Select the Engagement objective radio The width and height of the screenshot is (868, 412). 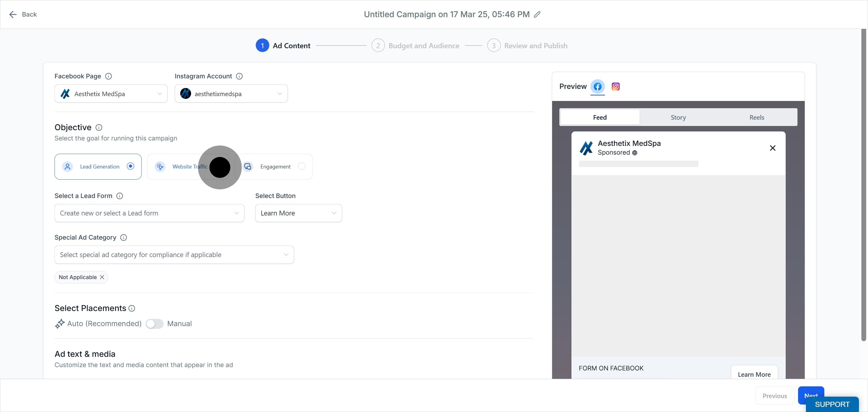[302, 166]
